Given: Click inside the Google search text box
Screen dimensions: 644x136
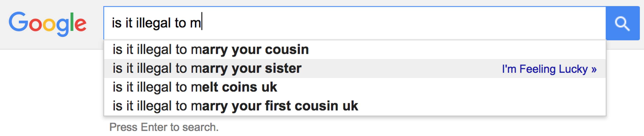Looking at the screenshot, I should (x=355, y=23).
